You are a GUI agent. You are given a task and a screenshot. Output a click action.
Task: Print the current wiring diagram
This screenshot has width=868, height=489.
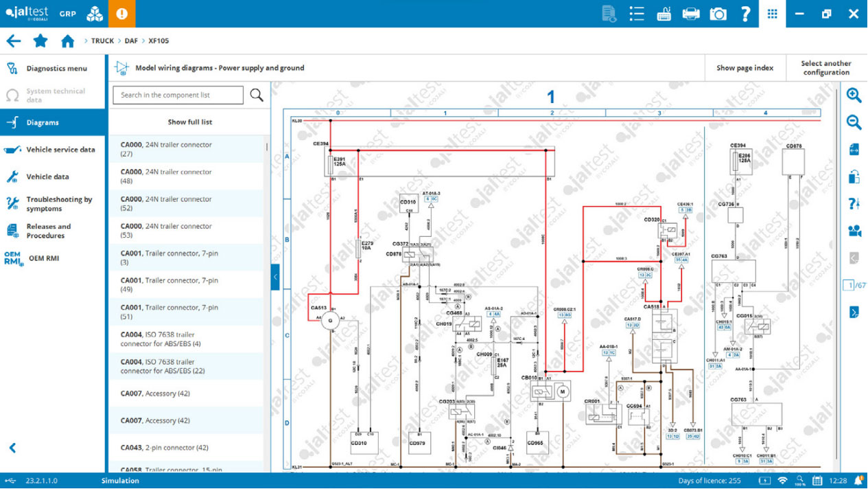pos(691,14)
